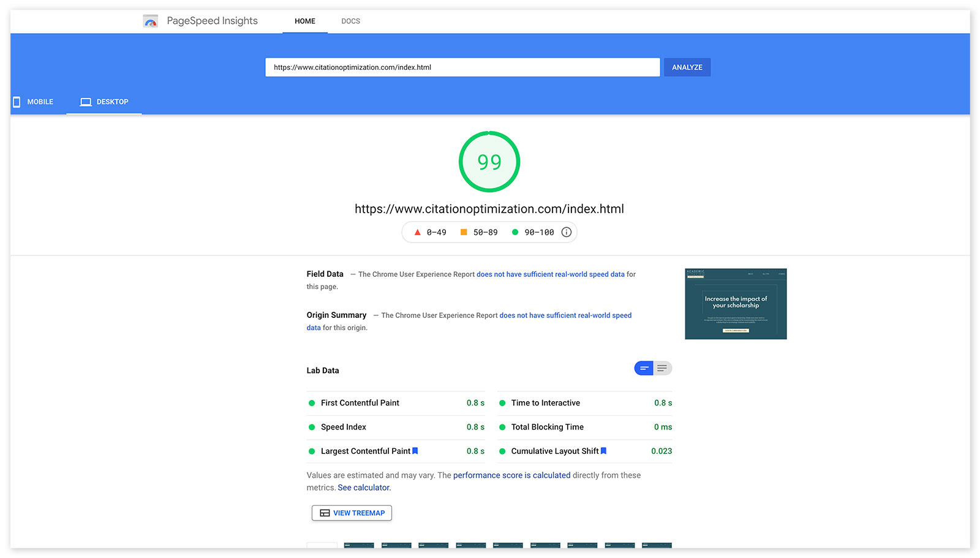
Task: Switch Lab Data to expanded view toggle
Action: point(662,368)
